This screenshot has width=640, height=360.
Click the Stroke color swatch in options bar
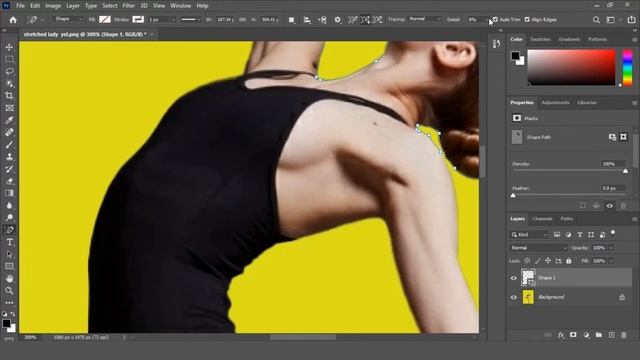138,19
